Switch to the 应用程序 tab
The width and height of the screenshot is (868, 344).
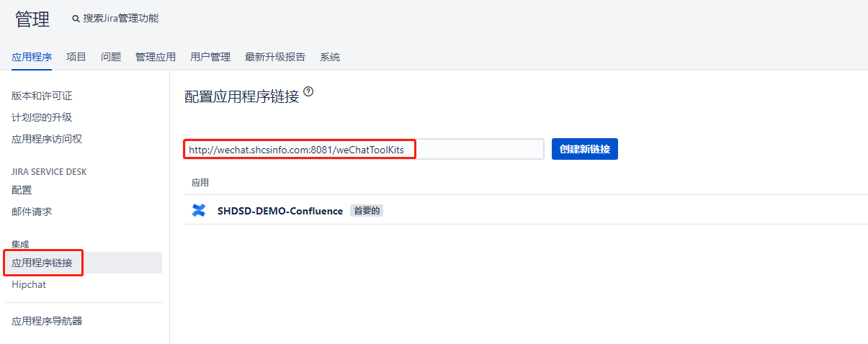(32, 57)
